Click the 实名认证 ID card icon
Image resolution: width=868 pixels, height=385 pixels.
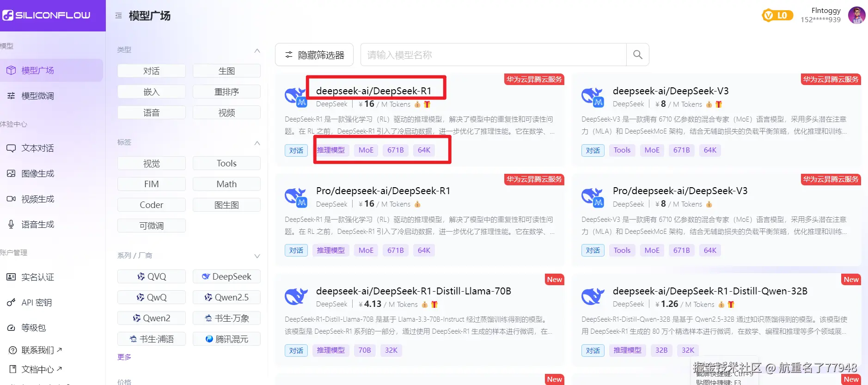pos(11,277)
